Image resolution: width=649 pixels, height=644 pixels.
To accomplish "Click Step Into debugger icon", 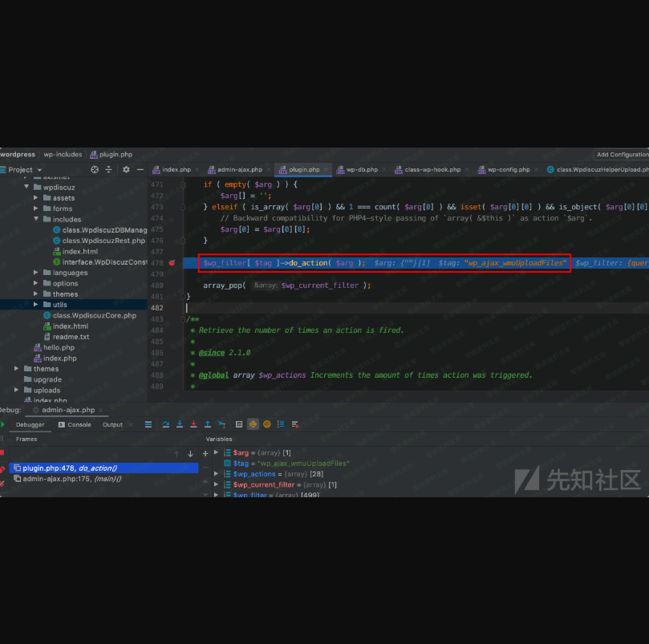I will [x=180, y=424].
